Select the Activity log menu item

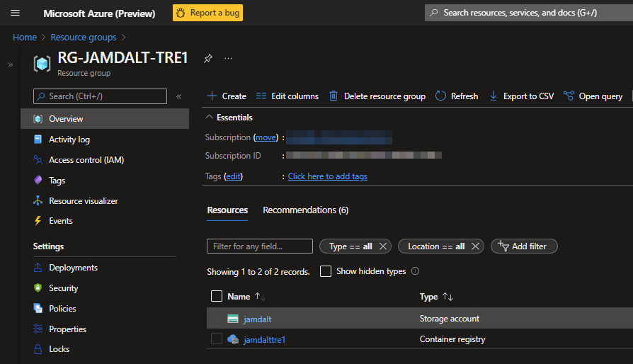tap(69, 140)
